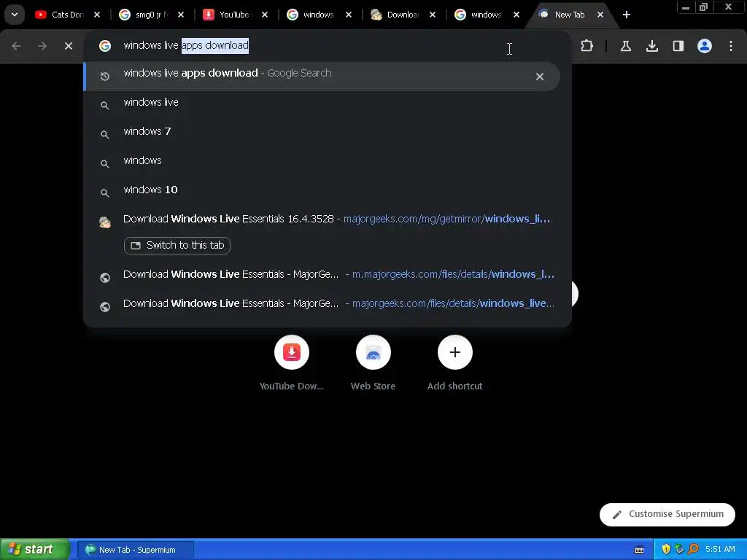Close the Cats Don YouTube tab
The height and width of the screenshot is (560, 747).
click(x=97, y=15)
